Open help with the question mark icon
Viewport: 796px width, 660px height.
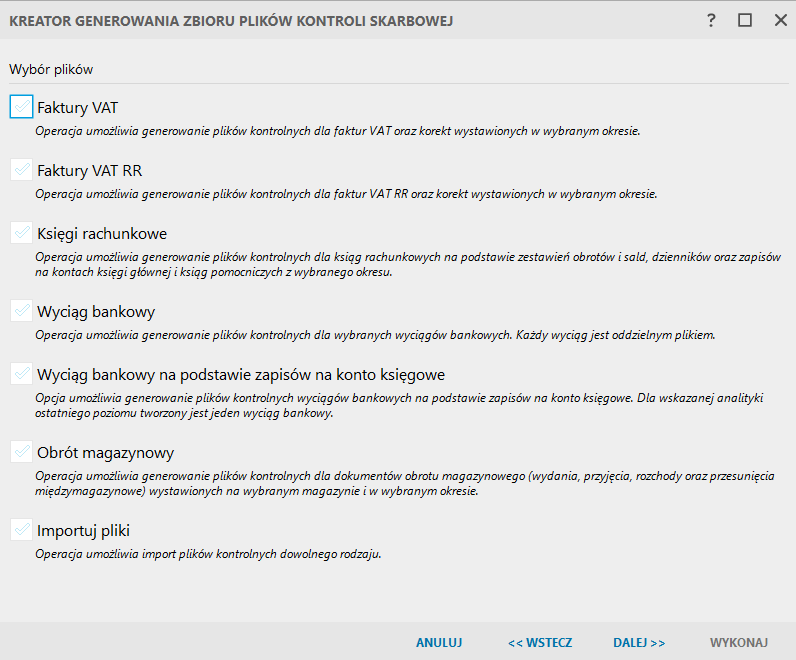(x=711, y=20)
